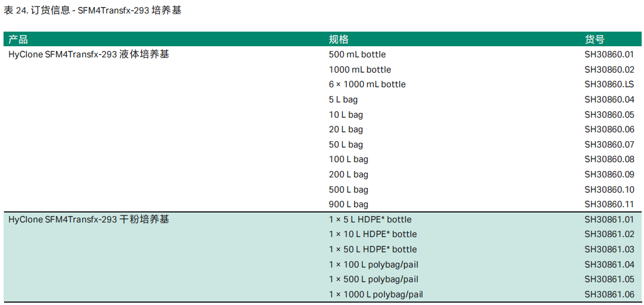The image size is (644, 305).
Task: Select the 1 × 5 L HDPE* bottle entry
Action: tap(370, 220)
